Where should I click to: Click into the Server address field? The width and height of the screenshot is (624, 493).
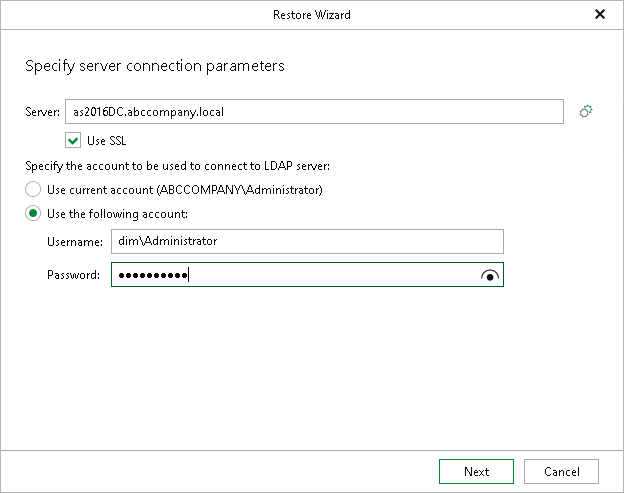314,111
